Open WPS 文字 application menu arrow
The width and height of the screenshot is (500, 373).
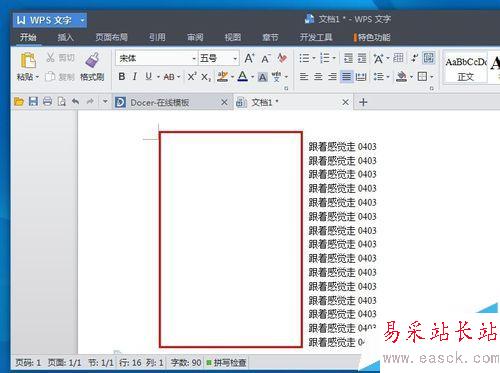coord(82,20)
